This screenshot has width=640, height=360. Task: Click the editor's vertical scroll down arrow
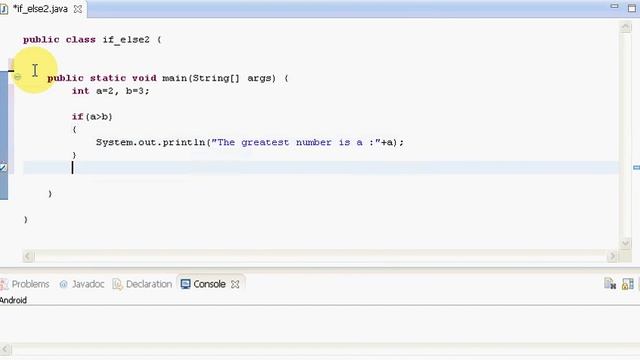(626, 244)
